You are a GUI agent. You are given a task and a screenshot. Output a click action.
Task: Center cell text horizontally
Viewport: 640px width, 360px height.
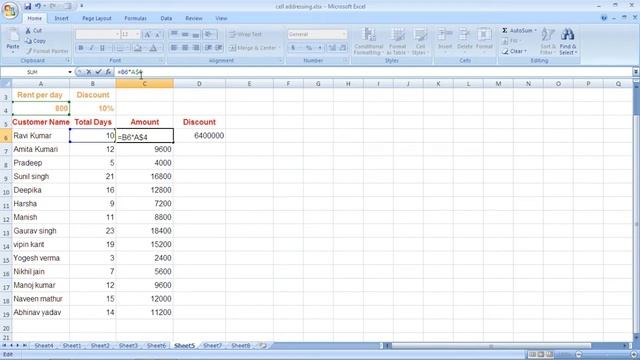pos(185,48)
